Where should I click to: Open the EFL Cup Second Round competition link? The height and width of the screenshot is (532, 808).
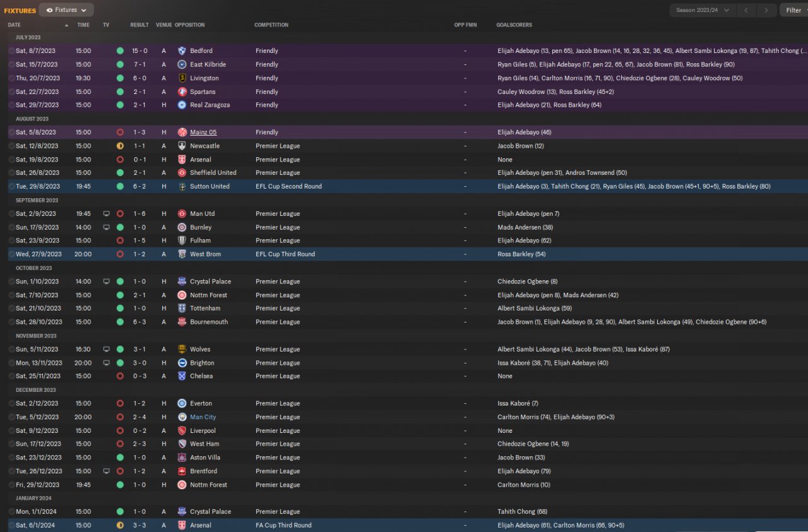click(x=288, y=186)
